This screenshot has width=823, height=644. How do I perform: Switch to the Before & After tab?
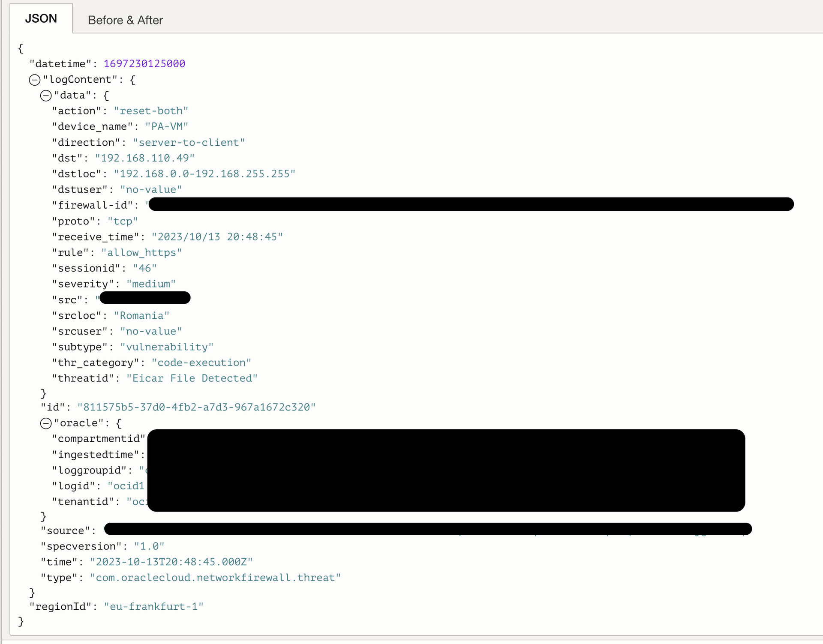(x=125, y=20)
